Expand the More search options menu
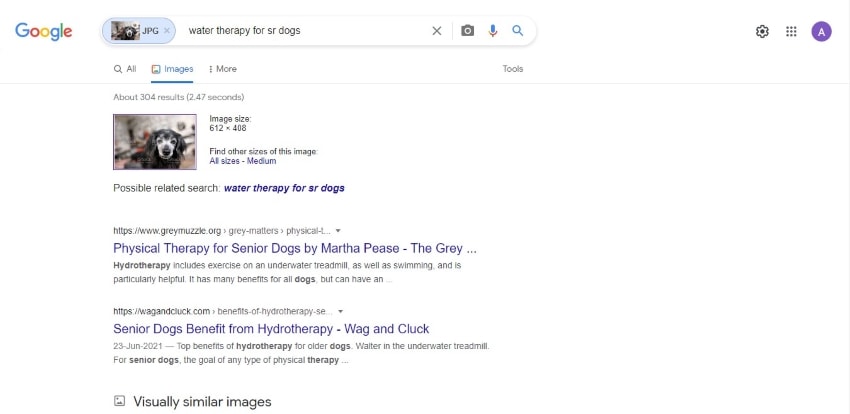 pos(223,69)
